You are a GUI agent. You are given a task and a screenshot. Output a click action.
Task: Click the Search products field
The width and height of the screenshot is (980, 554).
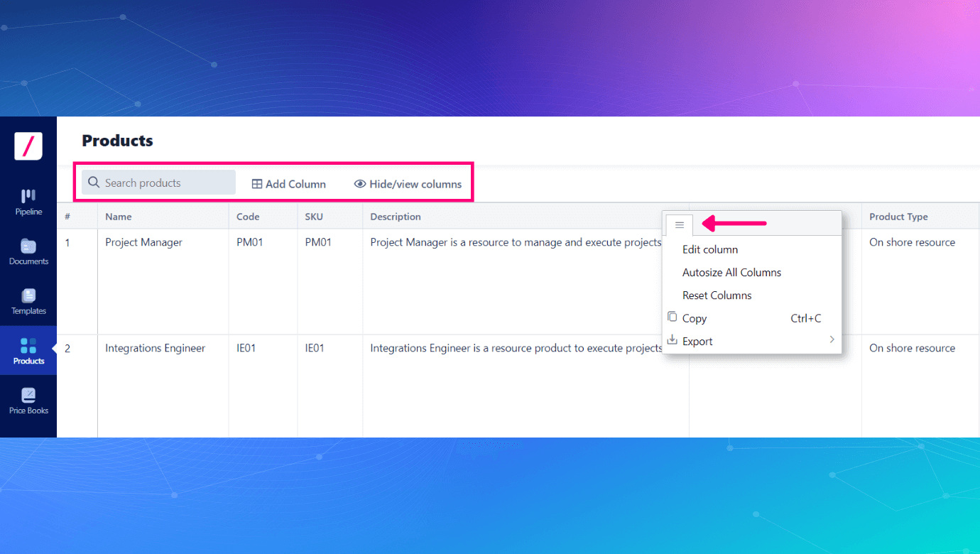pos(158,183)
